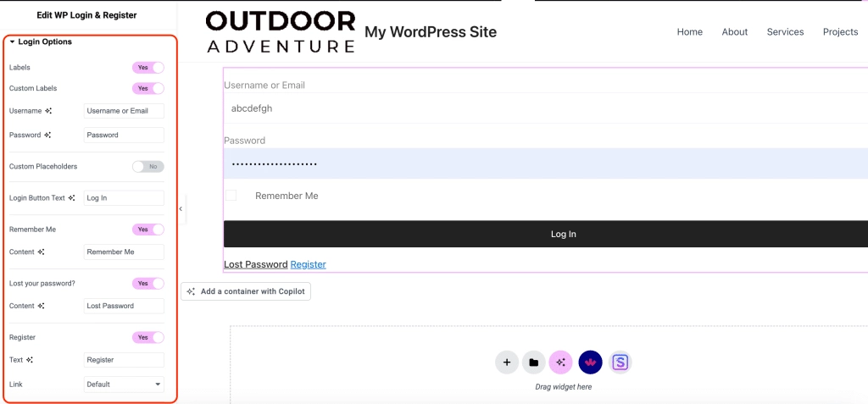868x404 pixels.
Task: Click the pink AI sparkle circle icon
Action: pyautogui.click(x=560, y=362)
